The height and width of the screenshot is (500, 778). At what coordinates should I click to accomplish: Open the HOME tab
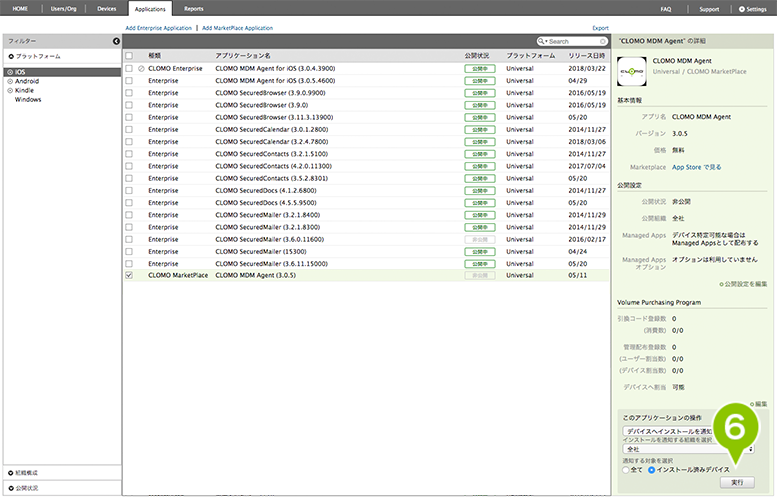[20, 8]
